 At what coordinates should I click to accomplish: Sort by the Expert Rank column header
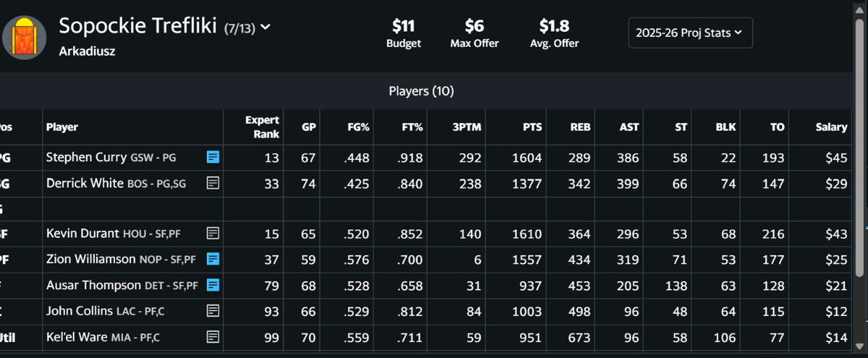point(262,127)
